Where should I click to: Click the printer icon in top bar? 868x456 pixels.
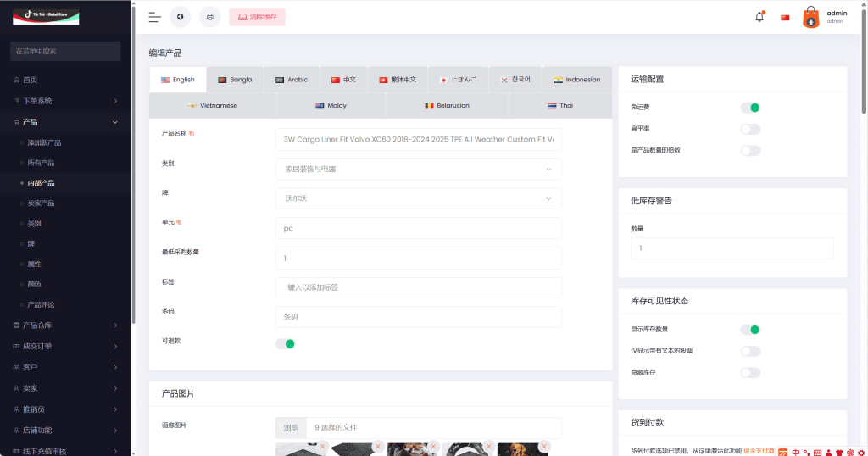(x=209, y=17)
